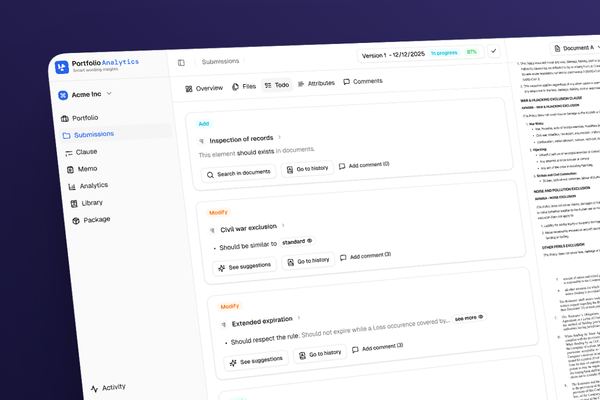Image resolution: width=600 pixels, height=400 pixels.
Task: Click the In progress status badge
Action: pos(444,53)
